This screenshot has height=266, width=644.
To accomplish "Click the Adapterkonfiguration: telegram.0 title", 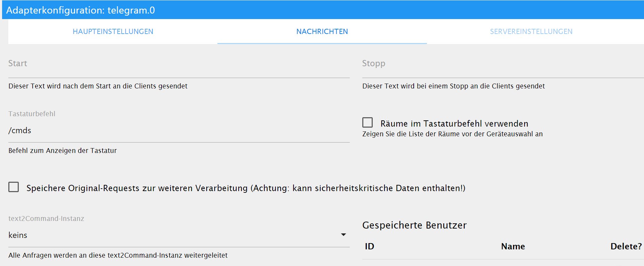I will pos(81,10).
